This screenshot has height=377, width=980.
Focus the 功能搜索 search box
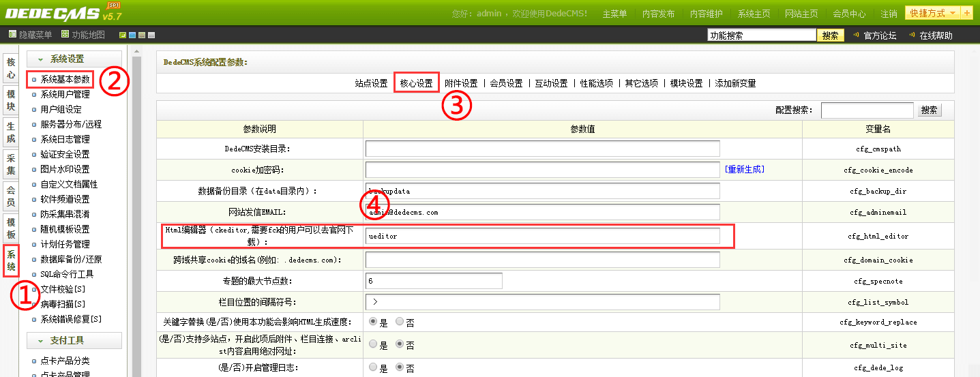pyautogui.click(x=761, y=35)
